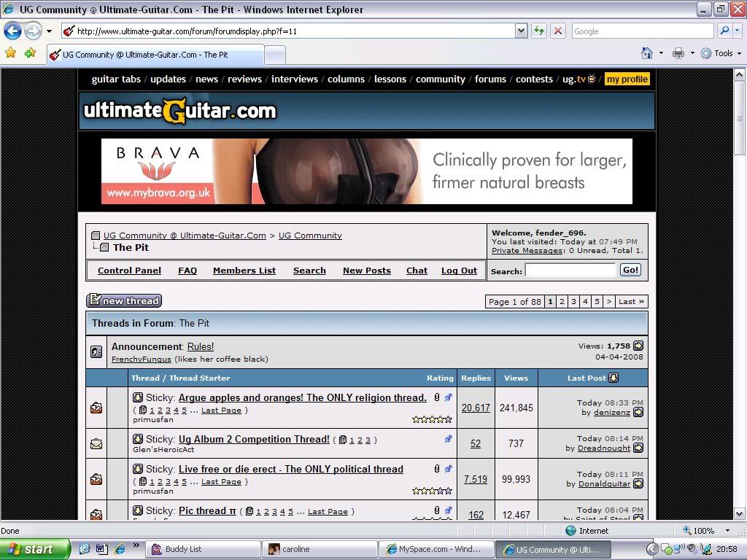Go to the reviews section

click(244, 79)
